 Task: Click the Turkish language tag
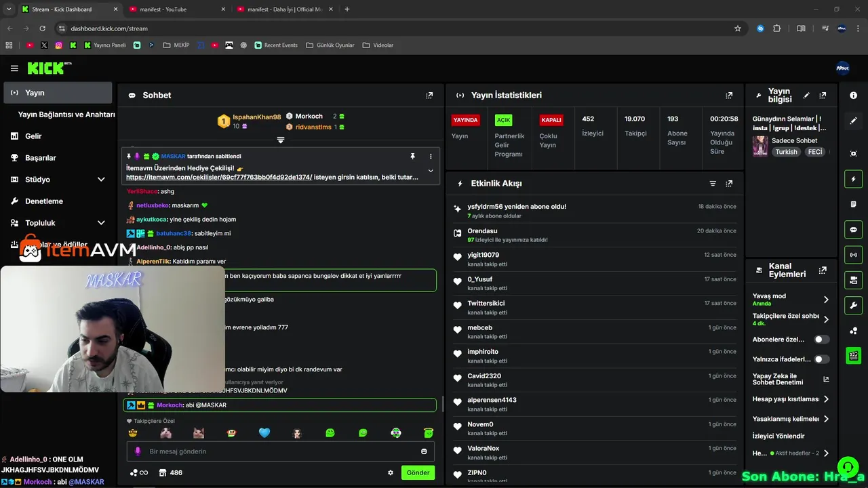787,152
